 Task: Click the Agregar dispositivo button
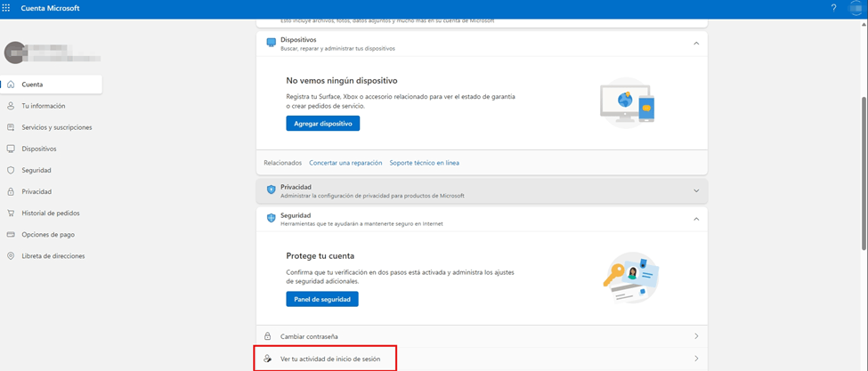click(x=323, y=124)
